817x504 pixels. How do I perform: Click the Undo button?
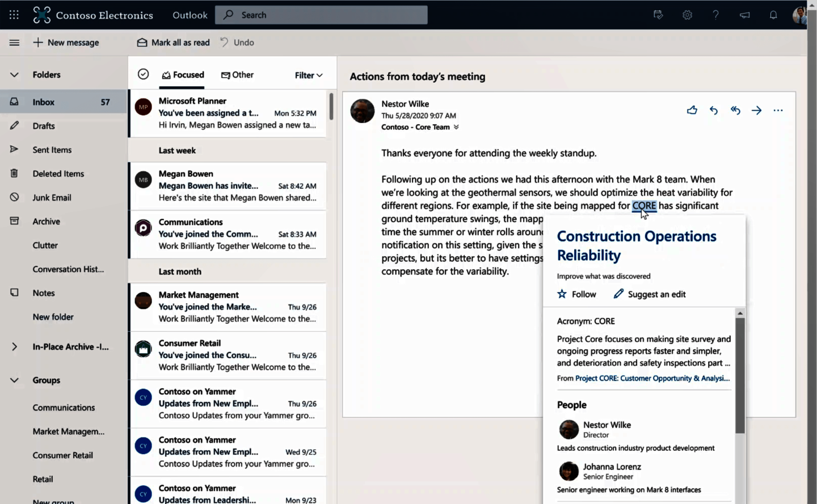pos(237,43)
